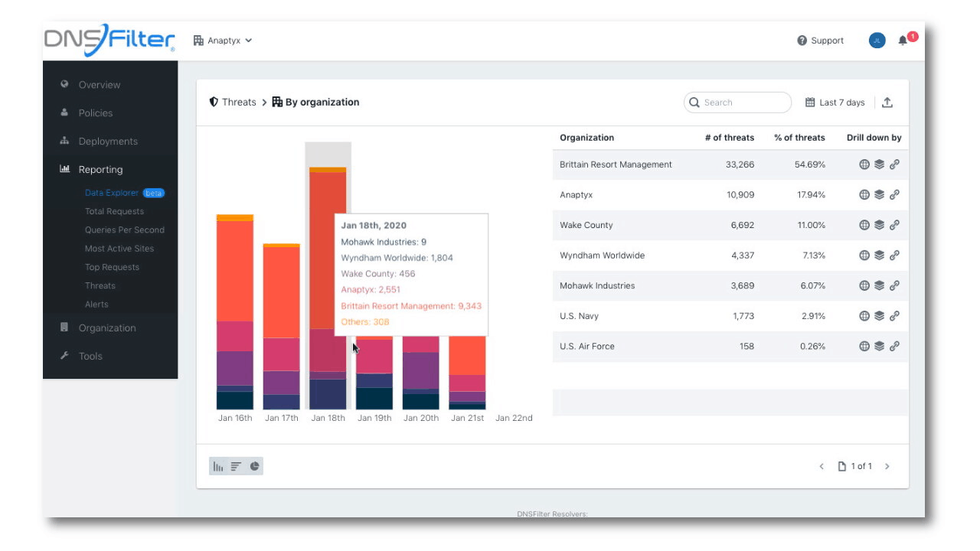Viewport: 980px width, 551px height.
Task: Open globe drill-down for U.S. Air Force
Action: tap(864, 346)
